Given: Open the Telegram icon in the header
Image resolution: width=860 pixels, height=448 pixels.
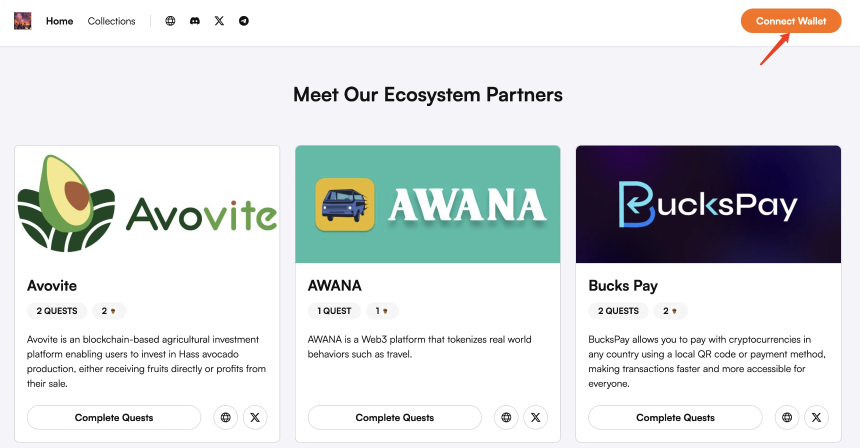Looking at the screenshot, I should 244,21.
